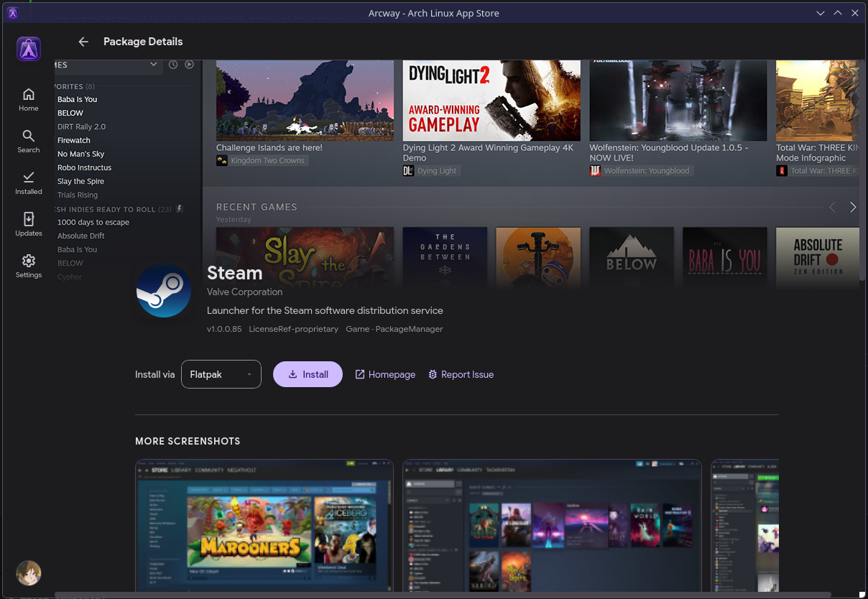Click the version text v1.0.0.85
The image size is (868, 599).
point(224,329)
